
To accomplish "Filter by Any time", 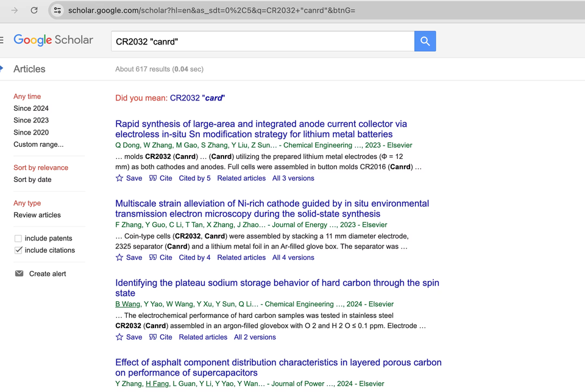I will 27,96.
